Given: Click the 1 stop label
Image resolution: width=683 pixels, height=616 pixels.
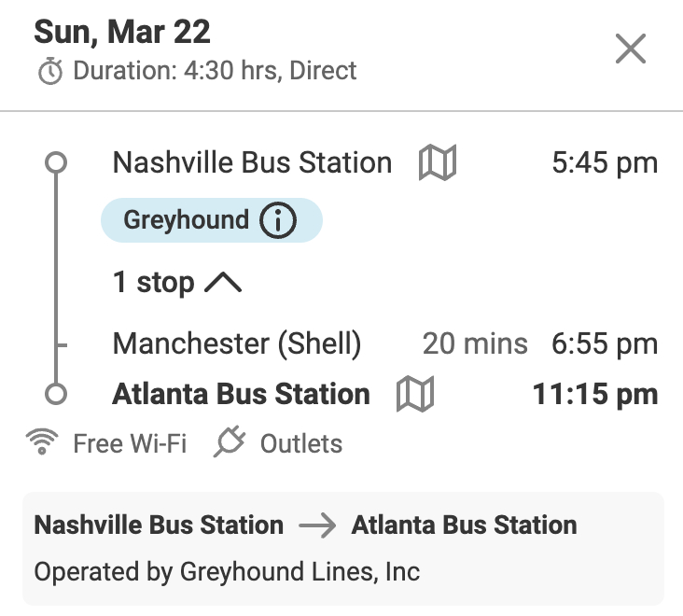Looking at the screenshot, I should click(153, 283).
